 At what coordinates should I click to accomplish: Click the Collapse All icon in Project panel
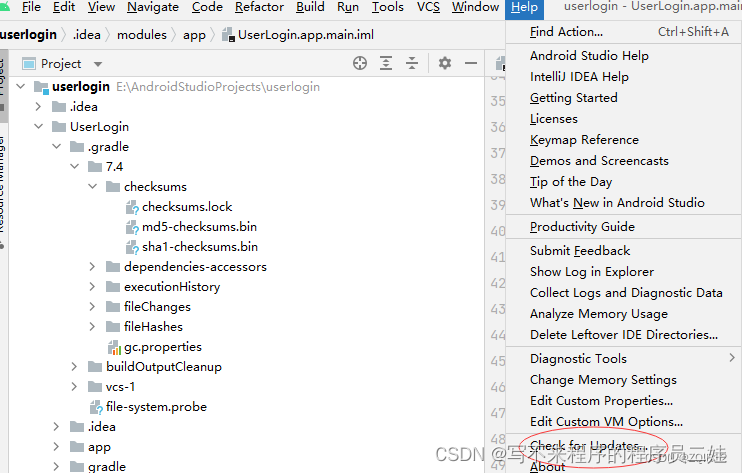coord(412,63)
